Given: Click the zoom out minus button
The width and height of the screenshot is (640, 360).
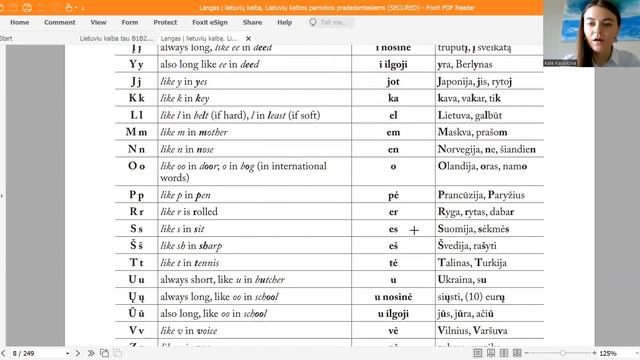Looking at the screenshot, I should [x=527, y=353].
